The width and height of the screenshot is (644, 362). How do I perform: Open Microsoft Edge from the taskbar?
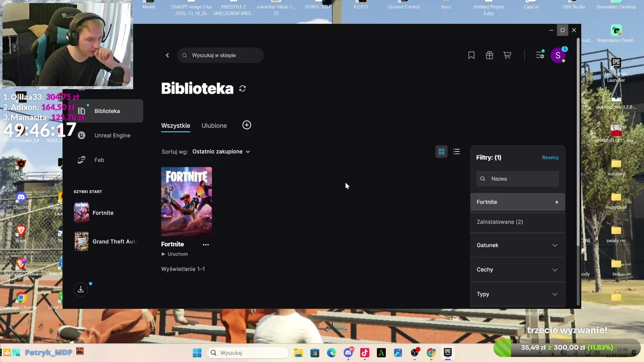332,353
